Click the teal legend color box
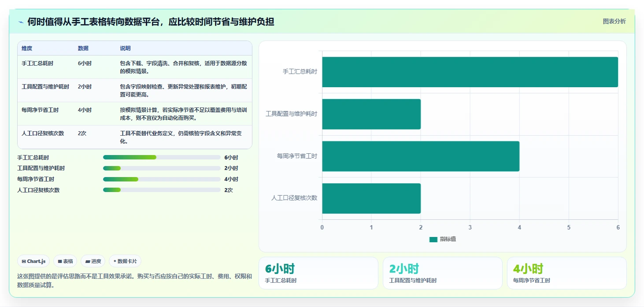644x307 pixels. tap(433, 240)
